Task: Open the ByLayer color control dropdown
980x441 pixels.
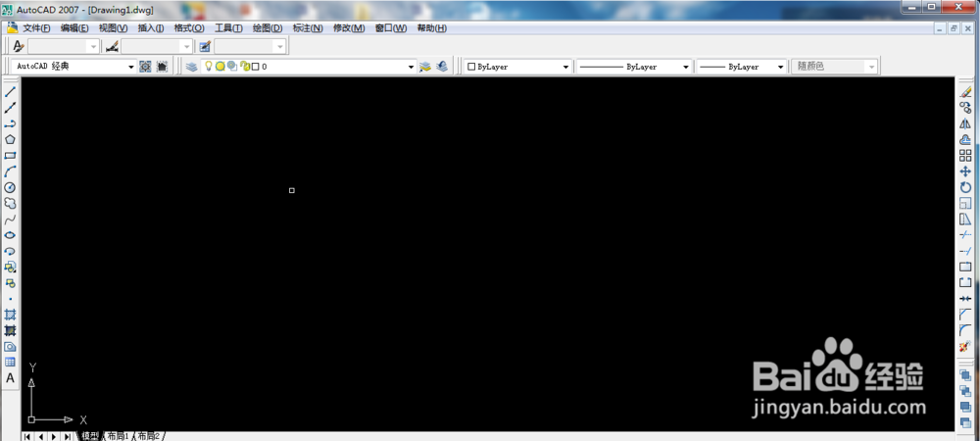Action: coord(565,67)
